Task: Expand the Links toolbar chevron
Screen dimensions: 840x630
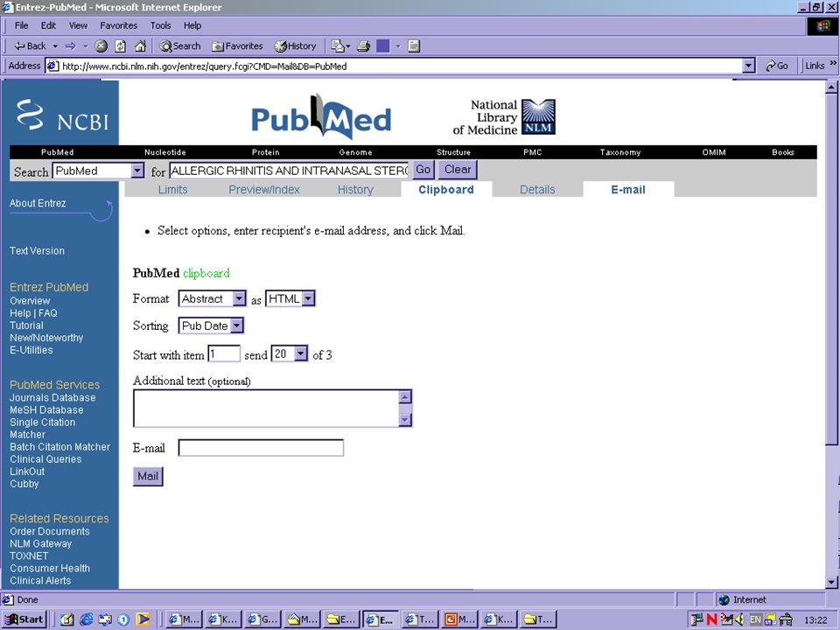Action: [x=833, y=63]
